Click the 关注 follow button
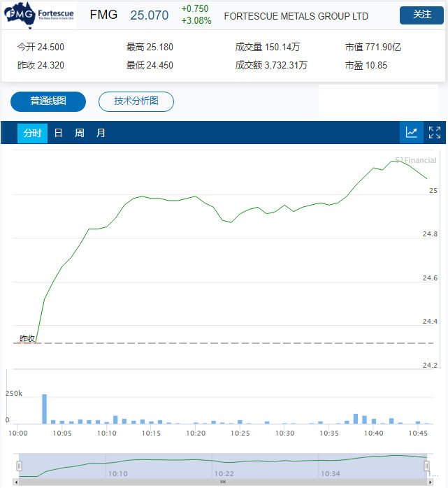Image resolution: width=448 pixels, height=488 pixels. coord(421,15)
